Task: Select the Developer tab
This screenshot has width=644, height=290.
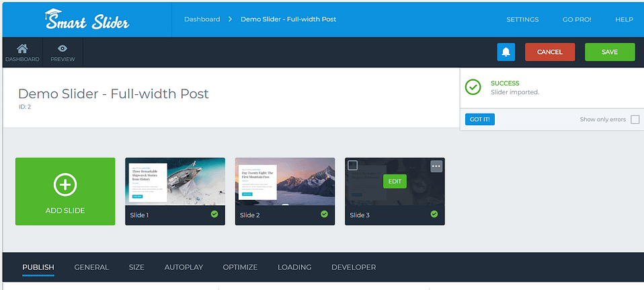Action: point(354,267)
